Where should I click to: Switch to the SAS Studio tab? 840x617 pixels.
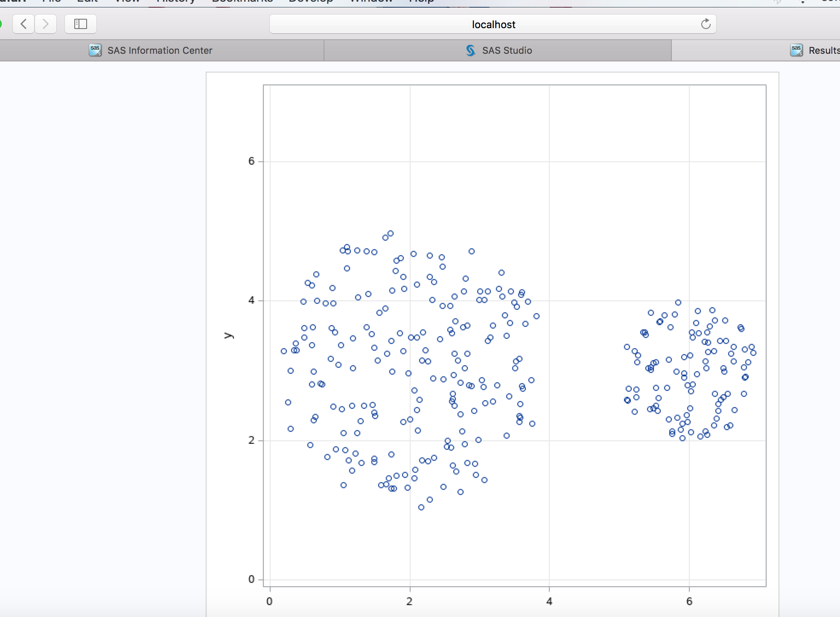507,50
